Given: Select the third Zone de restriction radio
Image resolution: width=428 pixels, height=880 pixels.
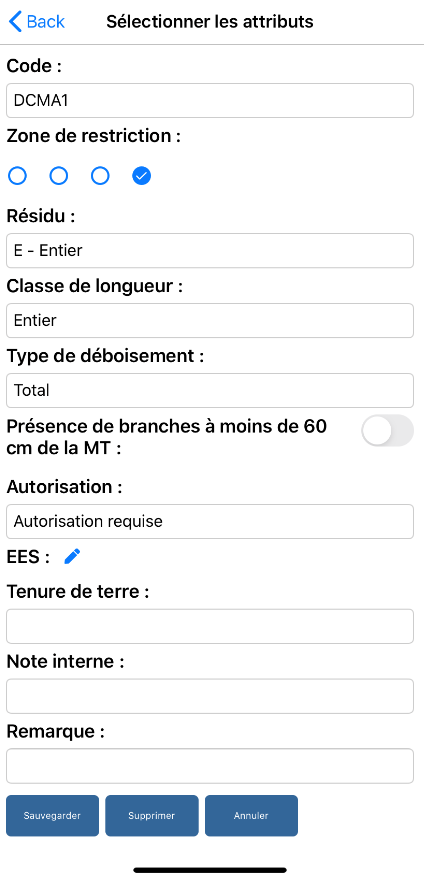Looking at the screenshot, I should click(100, 176).
